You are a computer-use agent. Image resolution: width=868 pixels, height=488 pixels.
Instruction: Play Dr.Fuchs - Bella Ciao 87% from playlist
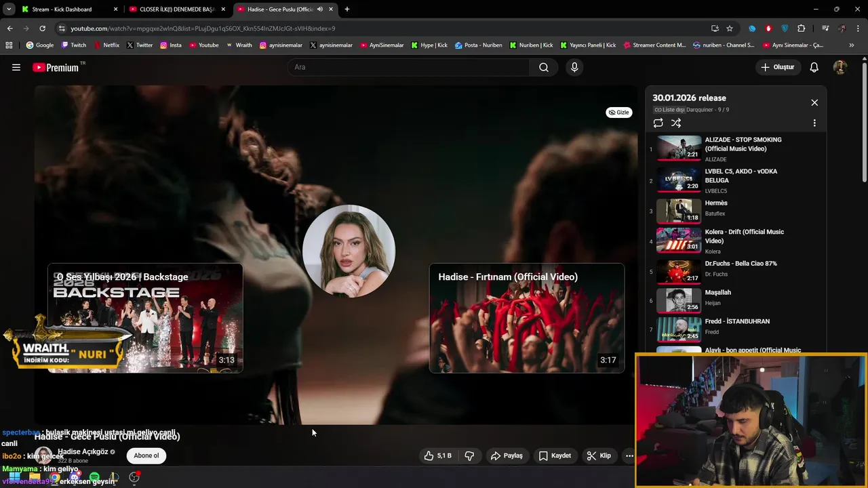736,272
